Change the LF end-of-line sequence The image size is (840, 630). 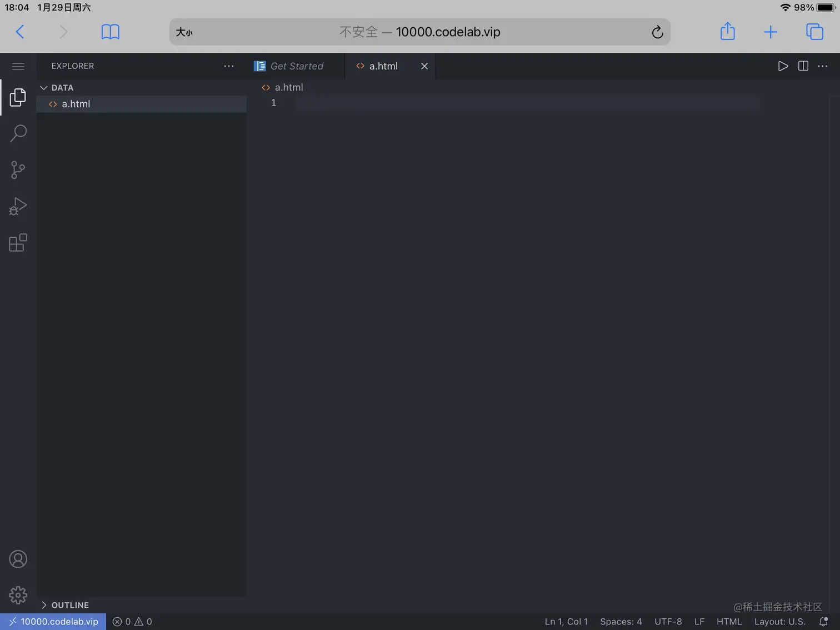click(x=699, y=622)
